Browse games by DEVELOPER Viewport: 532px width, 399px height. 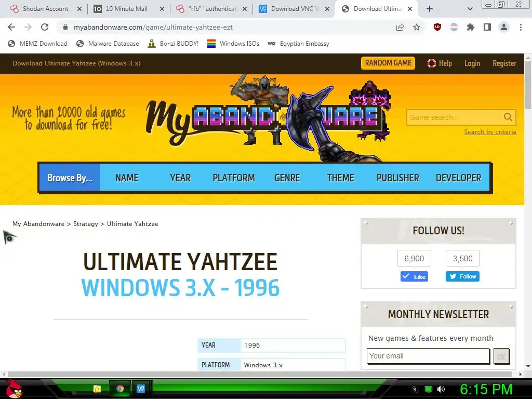click(458, 178)
